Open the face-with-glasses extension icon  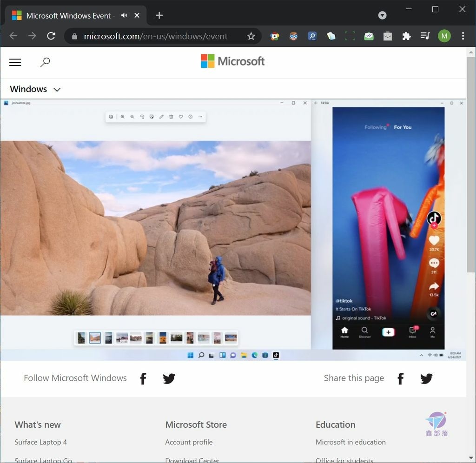pos(293,36)
